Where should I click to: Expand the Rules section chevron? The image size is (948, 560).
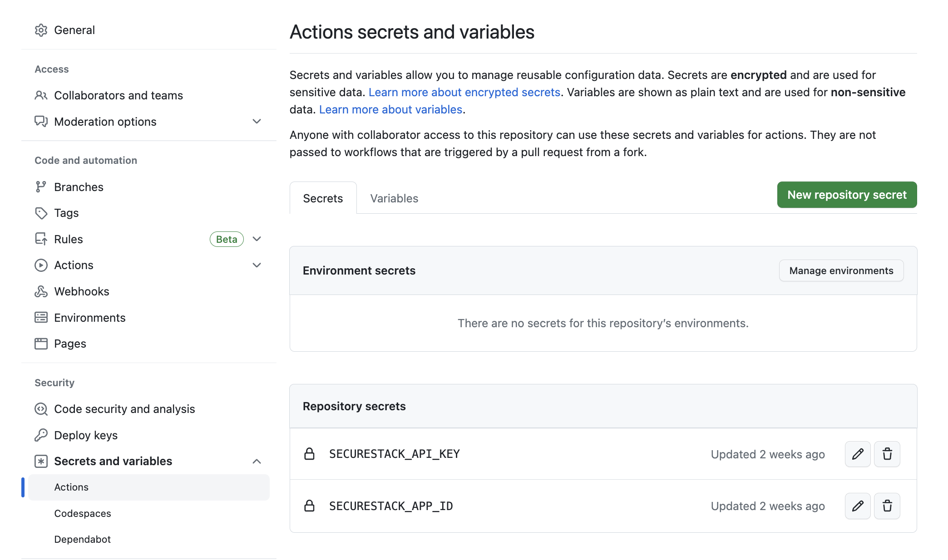[257, 239]
